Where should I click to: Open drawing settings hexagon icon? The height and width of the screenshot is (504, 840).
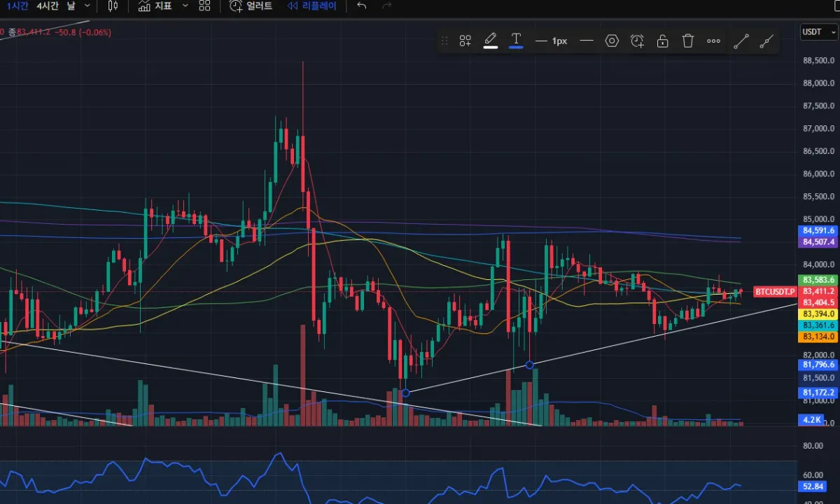pyautogui.click(x=612, y=41)
